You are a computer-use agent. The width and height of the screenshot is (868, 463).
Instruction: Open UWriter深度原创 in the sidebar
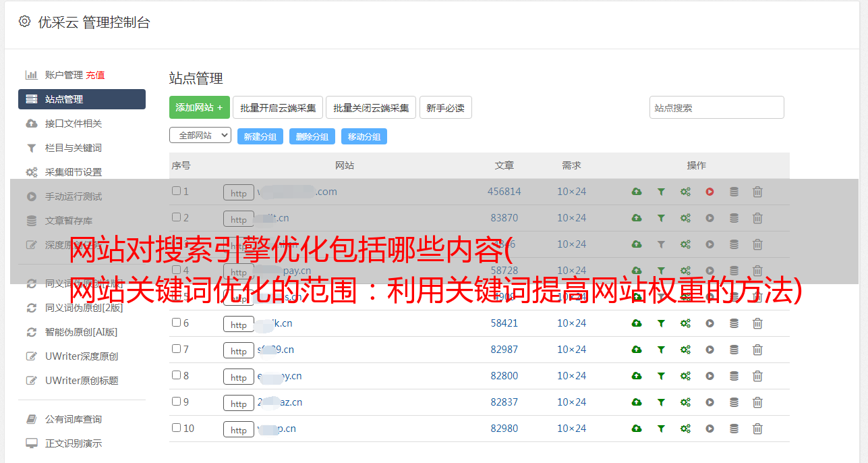coord(82,356)
